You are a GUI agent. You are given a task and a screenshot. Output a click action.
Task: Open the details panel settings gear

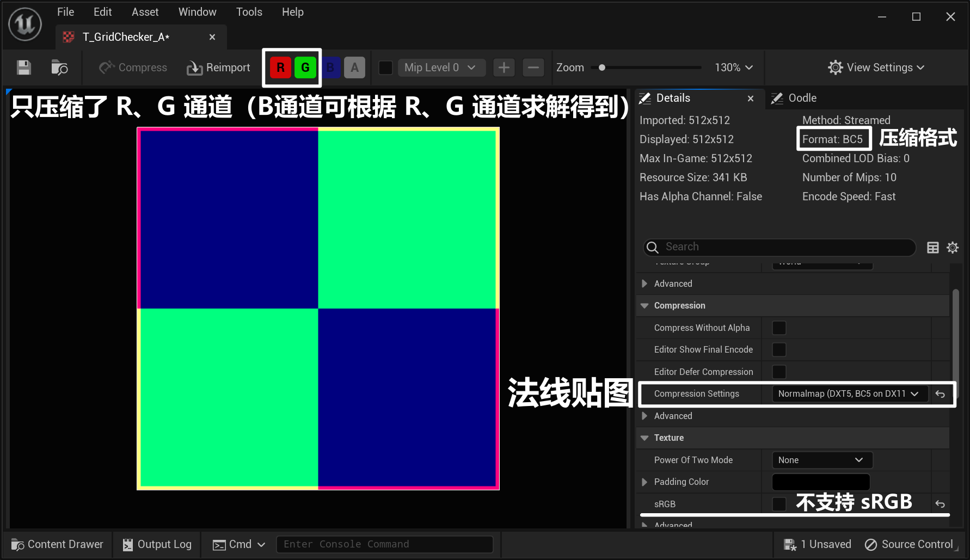tap(952, 248)
